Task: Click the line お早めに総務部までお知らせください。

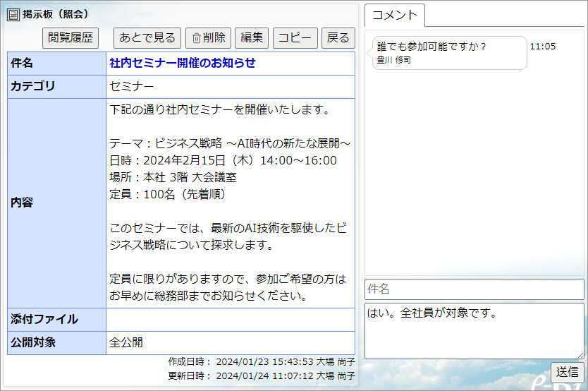Action: (209, 296)
